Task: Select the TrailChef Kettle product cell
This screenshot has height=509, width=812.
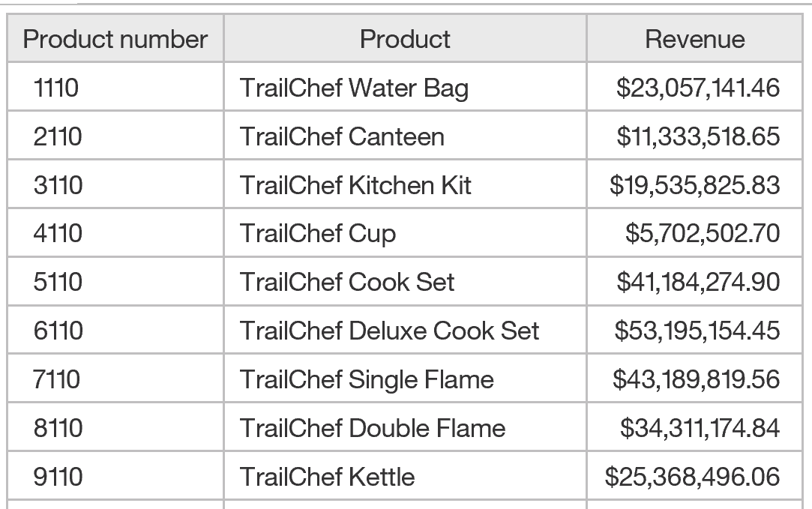Action: [x=405, y=476]
